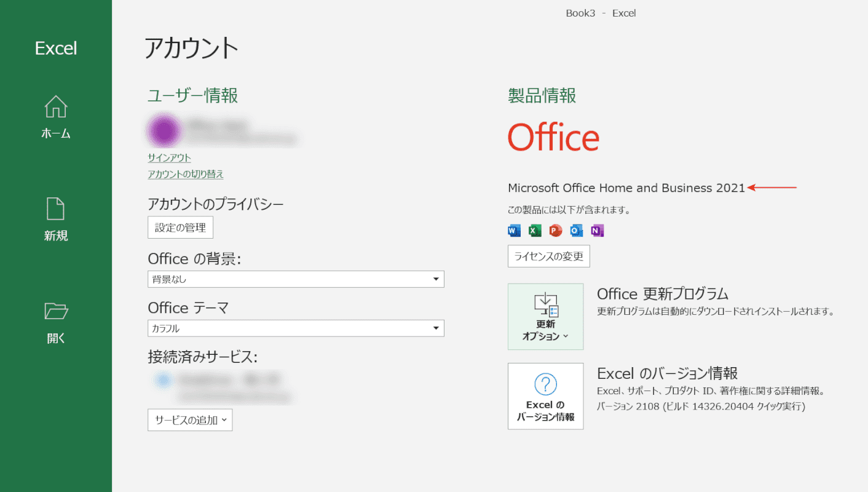
Task: Go to the ホーム tab in sidebar
Action: [56, 117]
